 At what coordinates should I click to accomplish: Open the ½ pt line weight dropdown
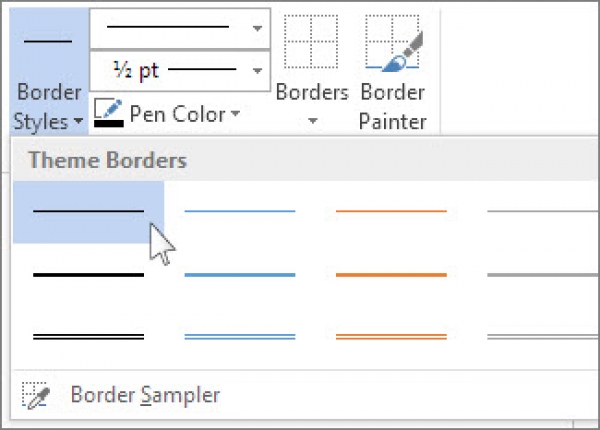point(258,69)
